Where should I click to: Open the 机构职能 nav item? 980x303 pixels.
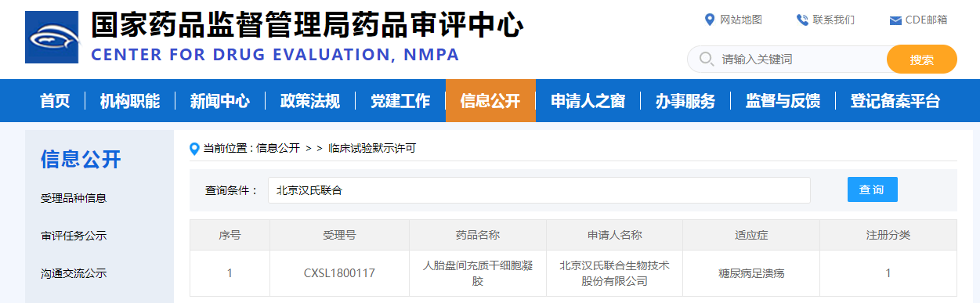coord(130,100)
